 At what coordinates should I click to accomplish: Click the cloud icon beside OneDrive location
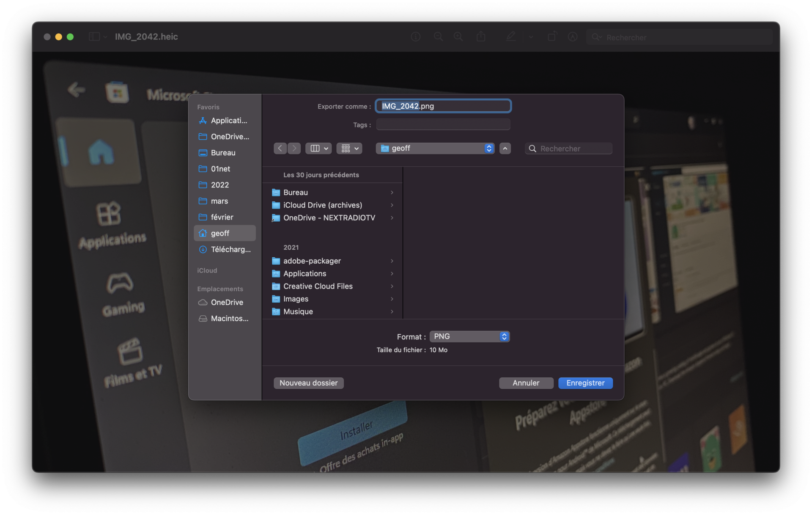203,303
